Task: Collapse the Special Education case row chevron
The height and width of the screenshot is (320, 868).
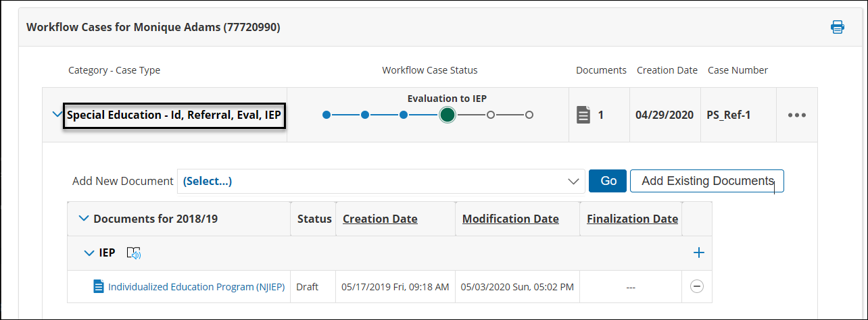Action: tap(57, 114)
